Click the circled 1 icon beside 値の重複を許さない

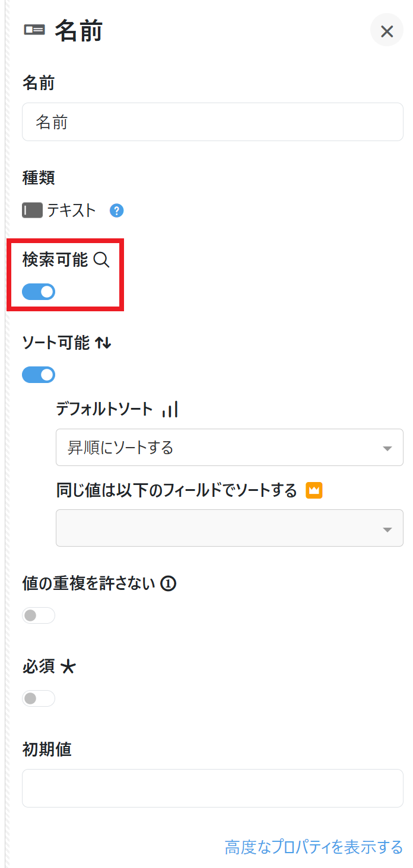[169, 584]
